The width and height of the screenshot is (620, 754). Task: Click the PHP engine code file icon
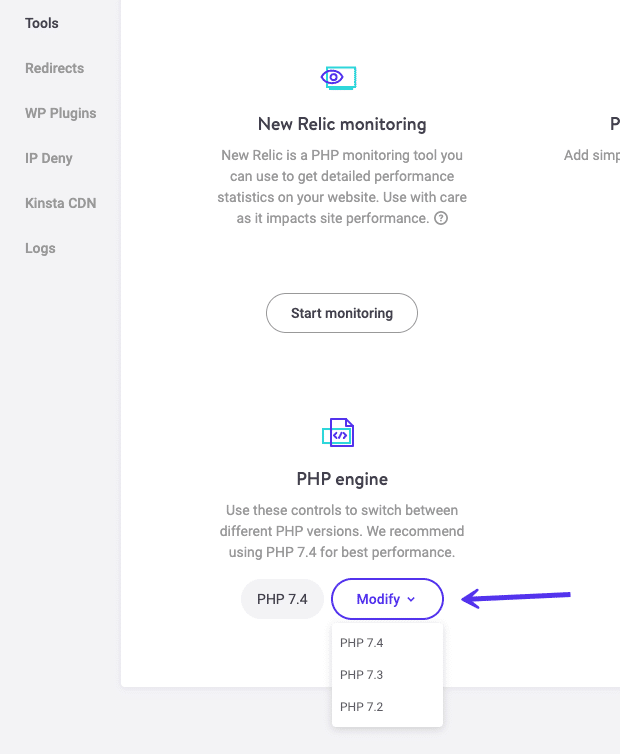coord(339,433)
